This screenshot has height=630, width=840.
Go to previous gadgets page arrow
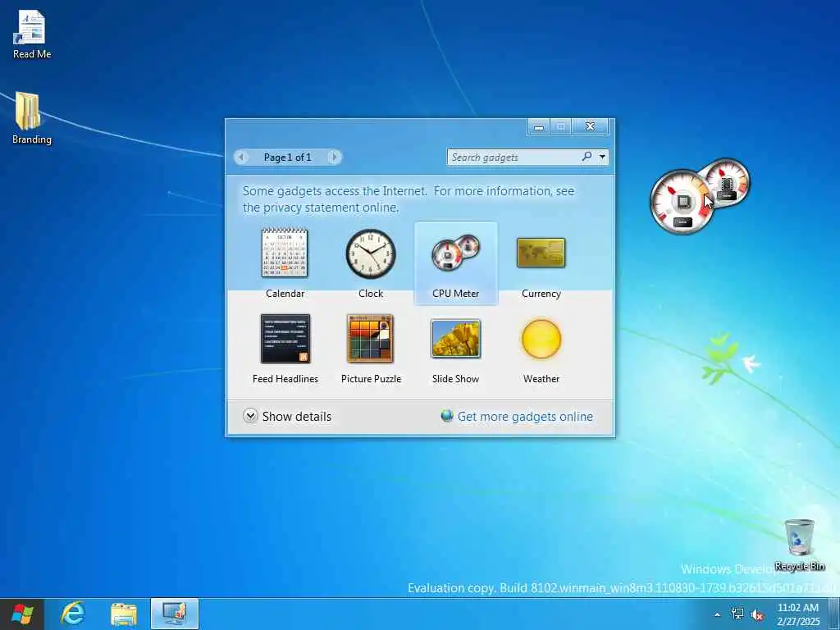[242, 157]
